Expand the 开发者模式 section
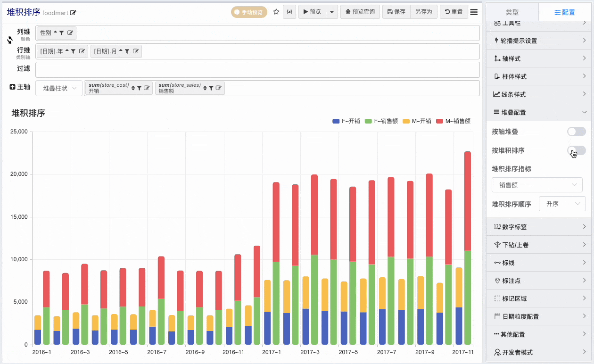This screenshot has height=364, width=594. [540, 352]
